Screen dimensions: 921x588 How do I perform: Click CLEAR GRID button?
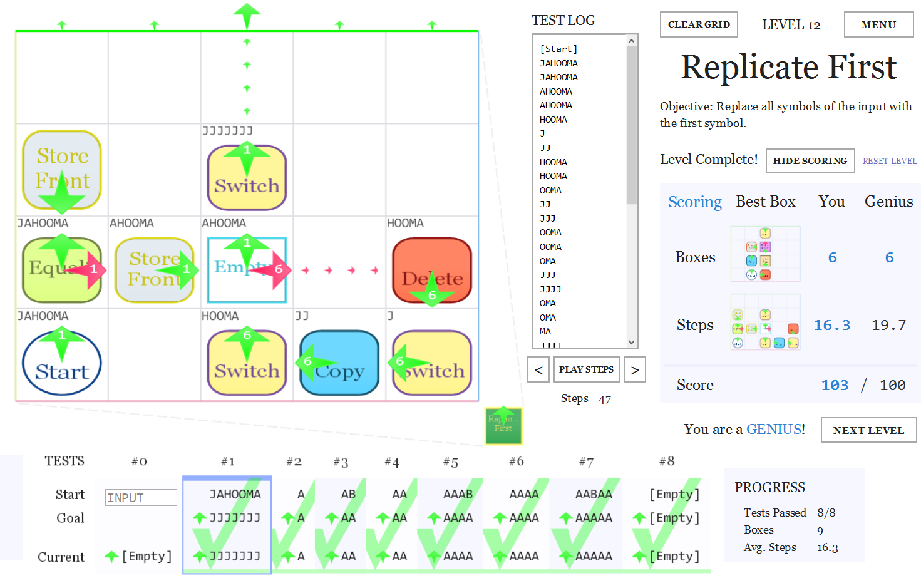[x=699, y=24]
